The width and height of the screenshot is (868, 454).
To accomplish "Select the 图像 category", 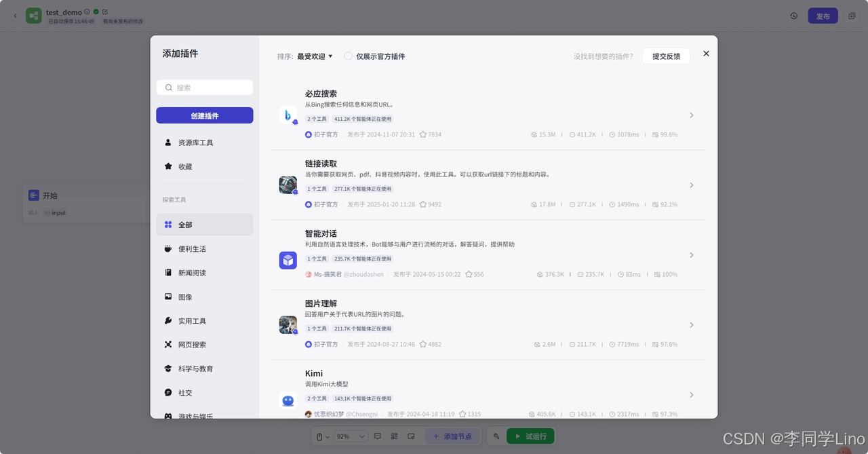I will point(205,297).
